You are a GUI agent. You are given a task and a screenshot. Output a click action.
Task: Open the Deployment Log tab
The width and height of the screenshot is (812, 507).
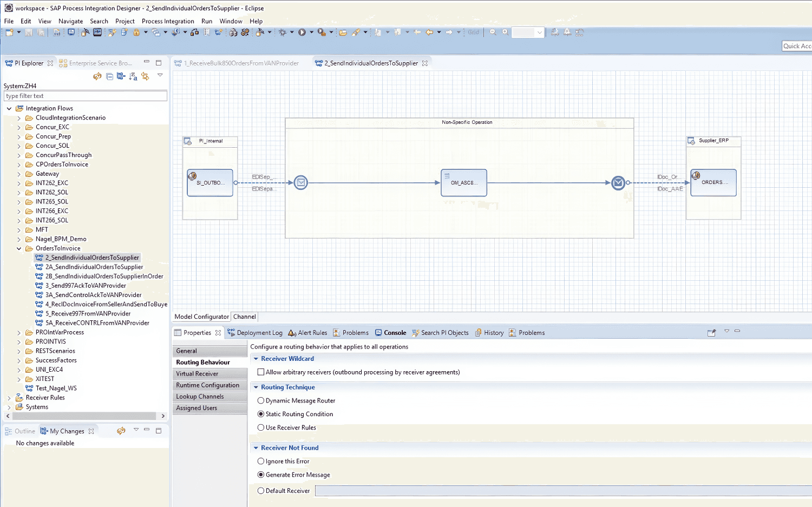pyautogui.click(x=255, y=333)
